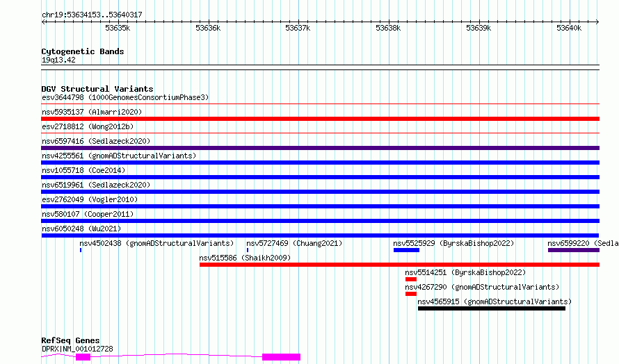
Task: Click the RefSeq Genes track title
Action: click(x=70, y=340)
